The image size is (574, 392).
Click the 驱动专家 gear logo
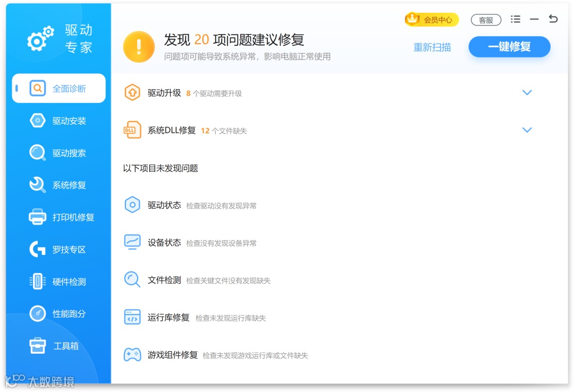tap(40, 38)
